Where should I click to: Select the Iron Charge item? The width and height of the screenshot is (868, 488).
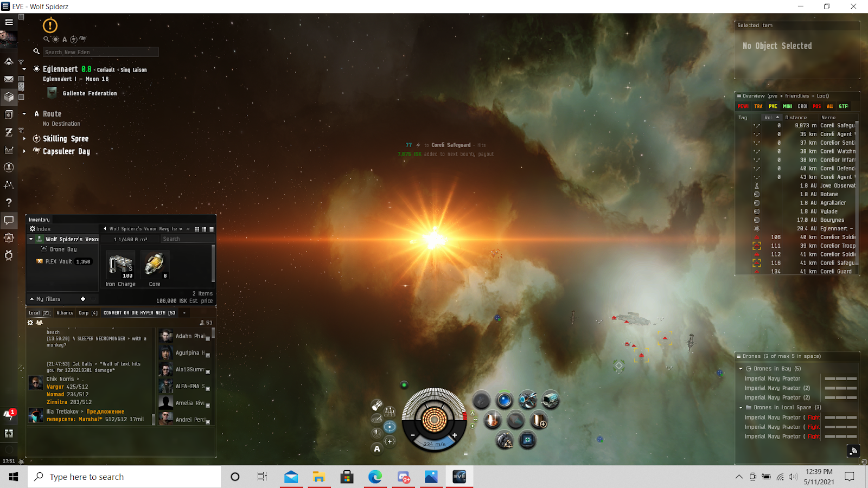(x=120, y=269)
